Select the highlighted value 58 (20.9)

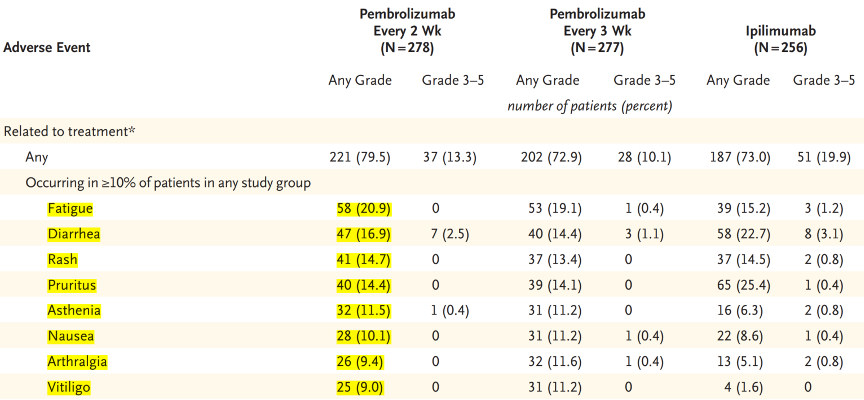pos(363,208)
